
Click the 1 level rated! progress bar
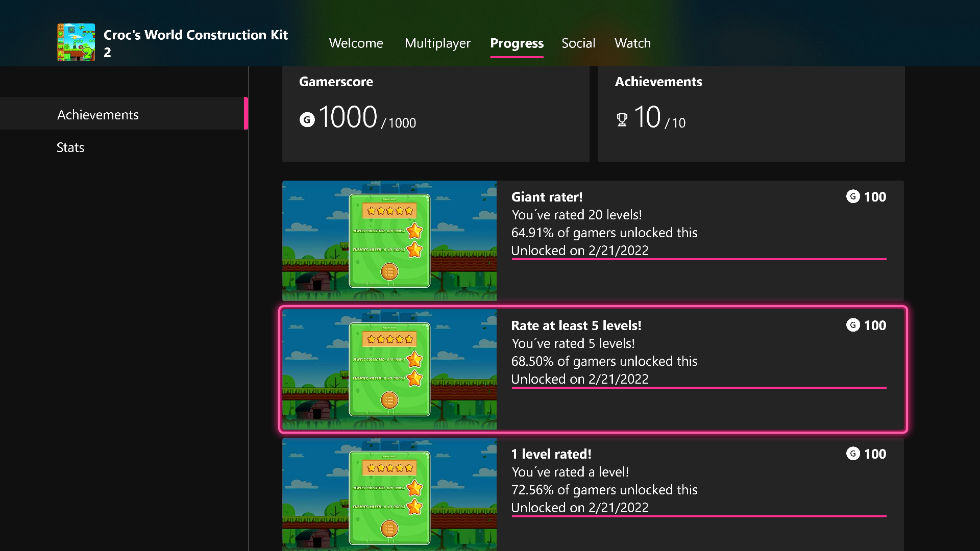click(699, 516)
